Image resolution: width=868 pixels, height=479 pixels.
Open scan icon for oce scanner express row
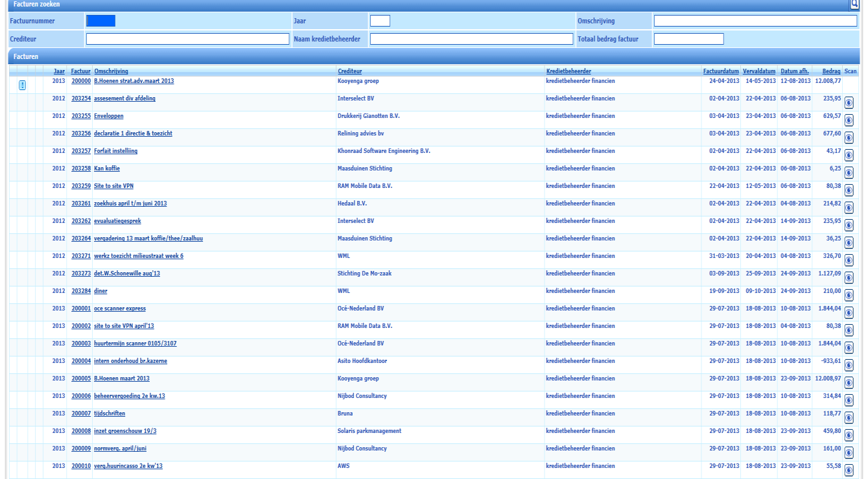(849, 312)
